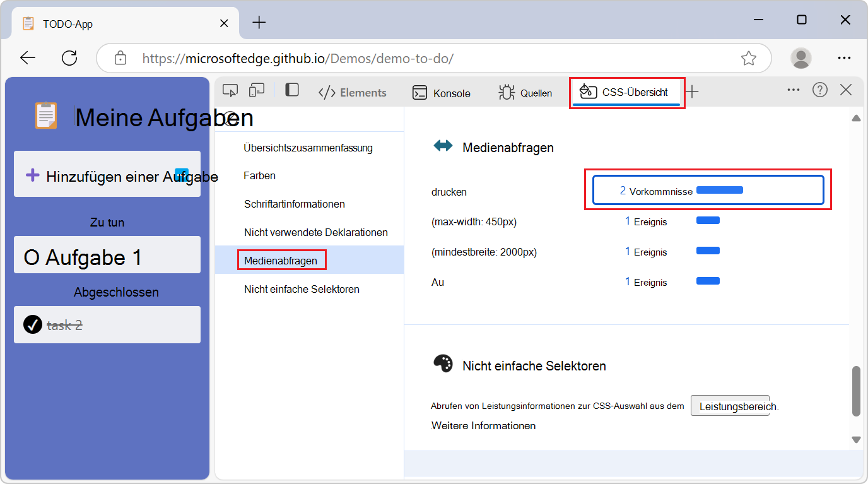868x484 pixels.
Task: Open the user profile avatar
Action: (x=801, y=58)
